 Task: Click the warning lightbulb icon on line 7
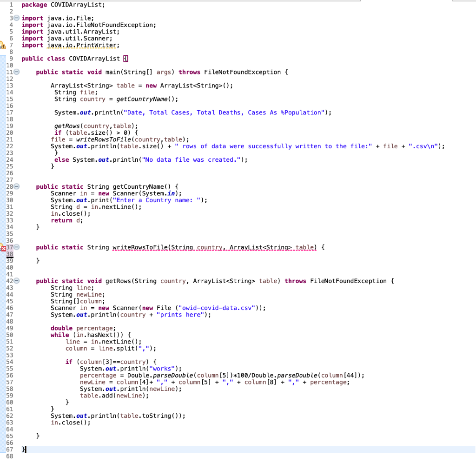[x=5, y=45]
